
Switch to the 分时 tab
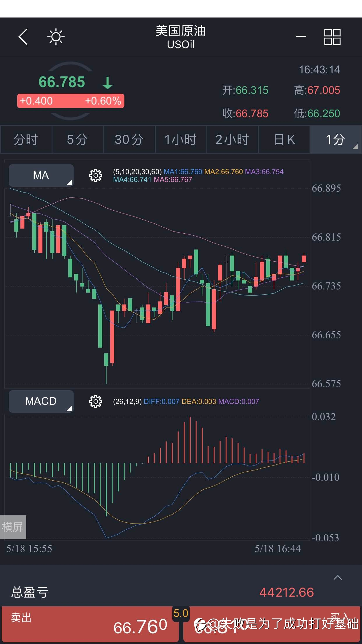[26, 139]
